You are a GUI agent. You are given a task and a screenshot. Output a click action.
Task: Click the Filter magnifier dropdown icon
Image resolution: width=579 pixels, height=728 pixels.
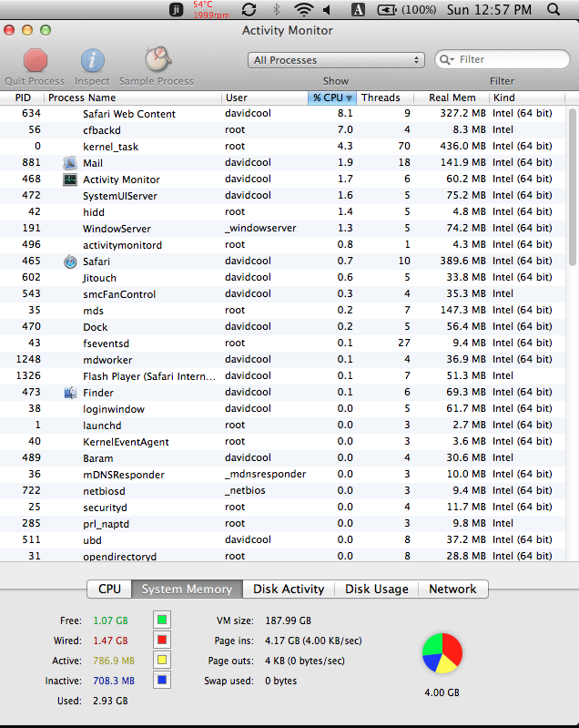(x=447, y=59)
